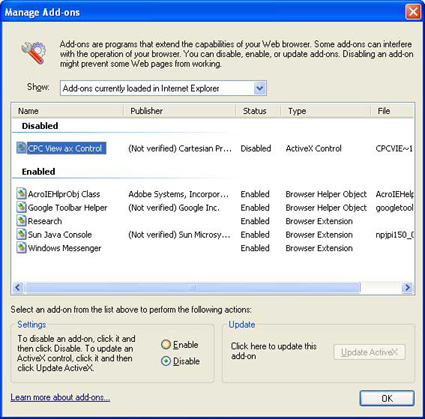Click the Google Toolbar Helper add-on icon
This screenshot has width=425, height=419.
click(x=21, y=207)
